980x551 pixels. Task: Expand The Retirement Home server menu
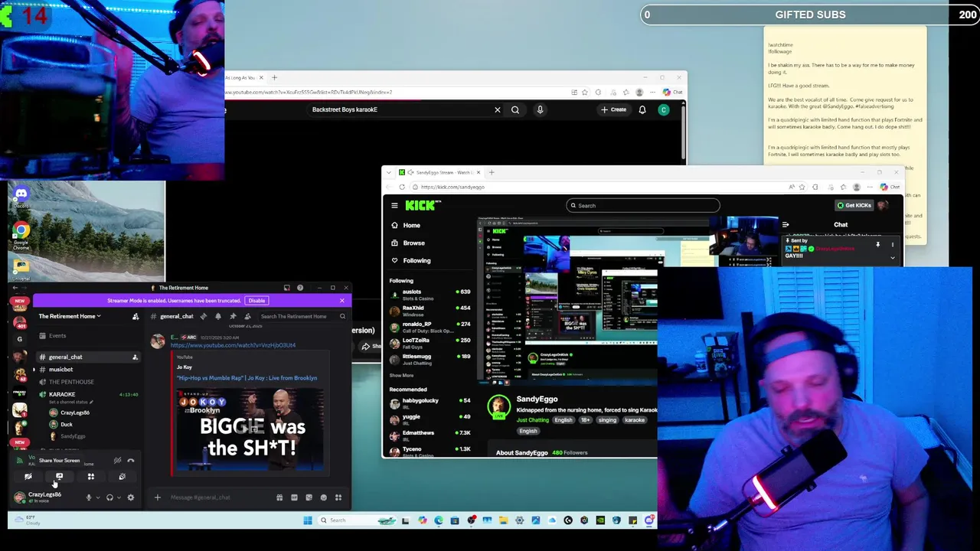[x=70, y=316]
